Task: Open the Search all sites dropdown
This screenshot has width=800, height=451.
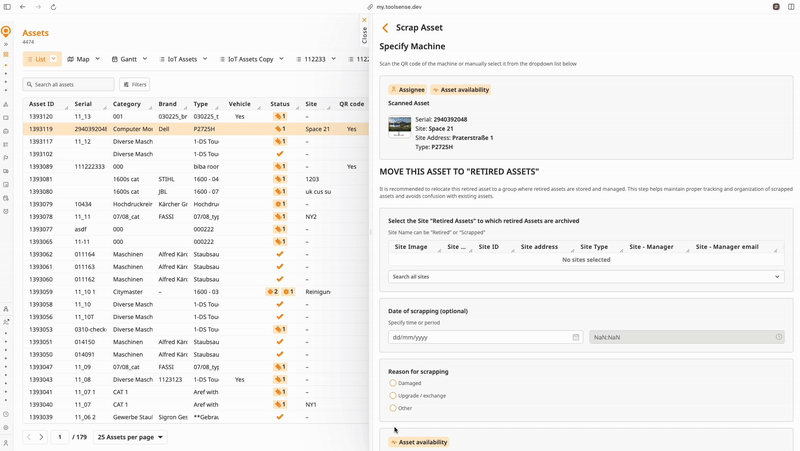Action: pyautogui.click(x=585, y=276)
